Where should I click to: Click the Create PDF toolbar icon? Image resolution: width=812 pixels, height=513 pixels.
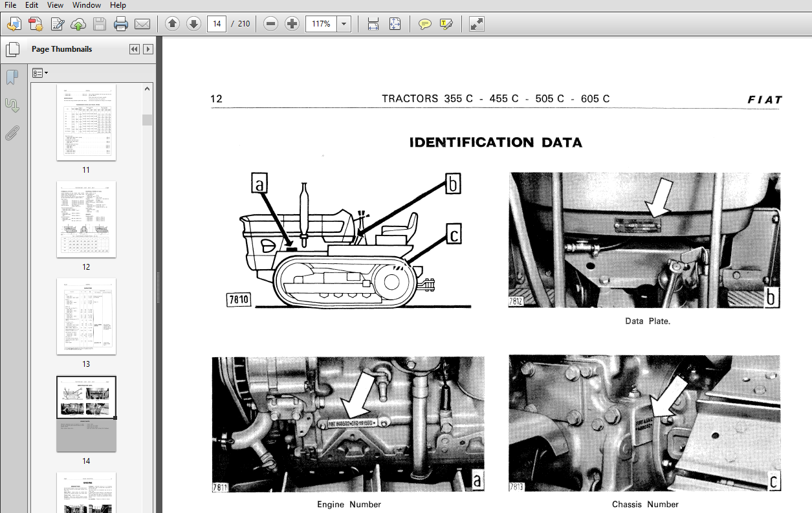coord(36,25)
